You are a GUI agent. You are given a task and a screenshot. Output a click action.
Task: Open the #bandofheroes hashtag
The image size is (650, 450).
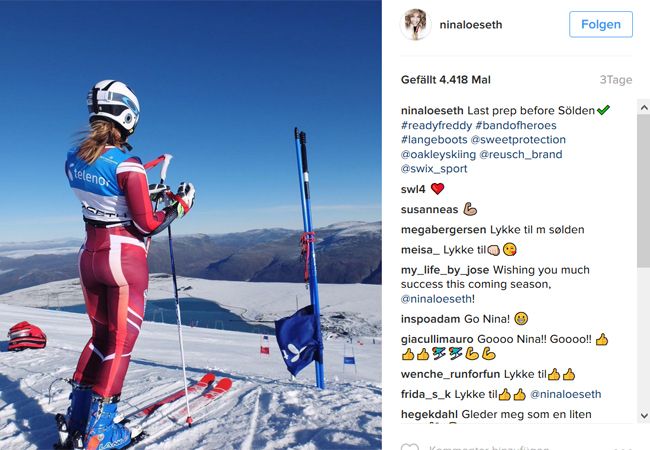coord(516,125)
